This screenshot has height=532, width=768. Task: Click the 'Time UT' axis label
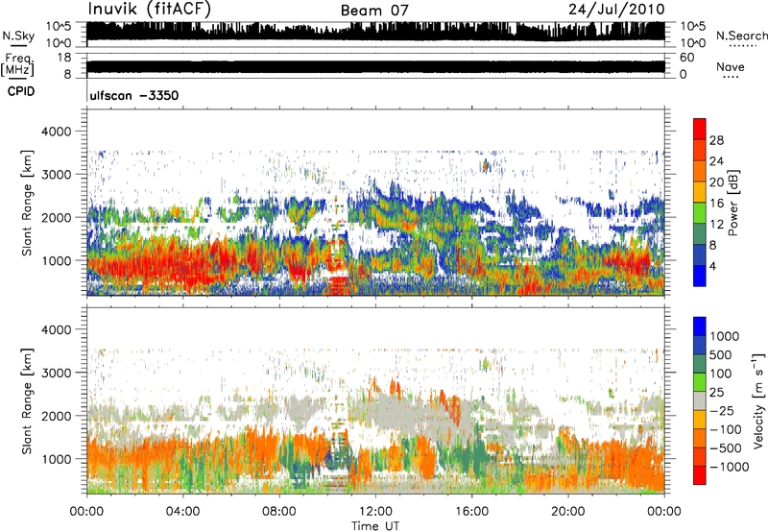pos(375,526)
